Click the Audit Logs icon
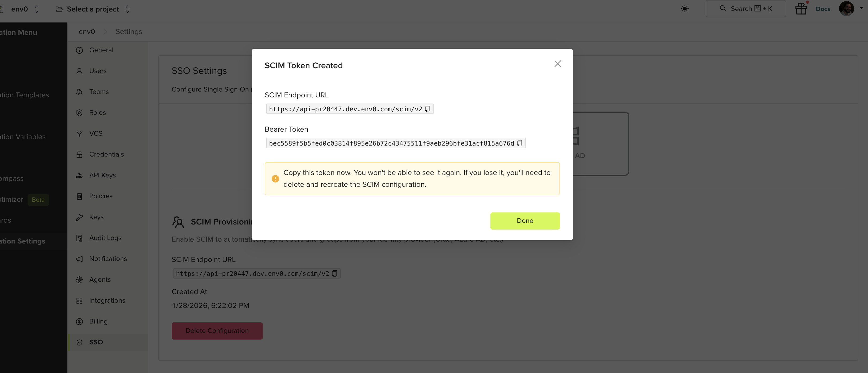Viewport: 868px width, 373px height. [x=79, y=238]
